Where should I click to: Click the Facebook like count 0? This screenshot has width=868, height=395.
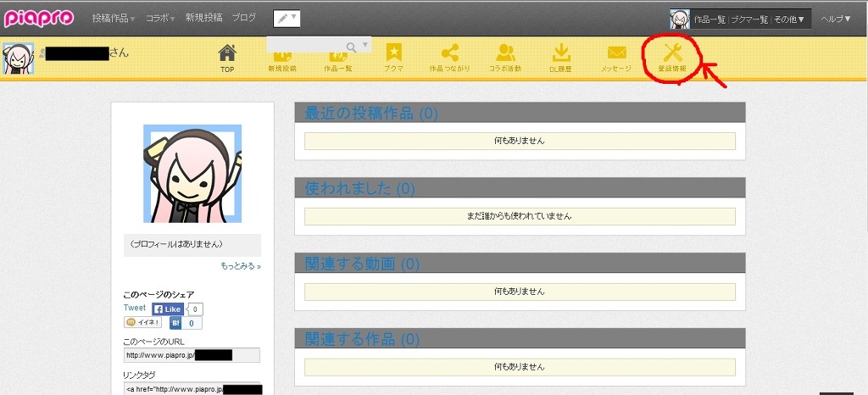point(195,309)
